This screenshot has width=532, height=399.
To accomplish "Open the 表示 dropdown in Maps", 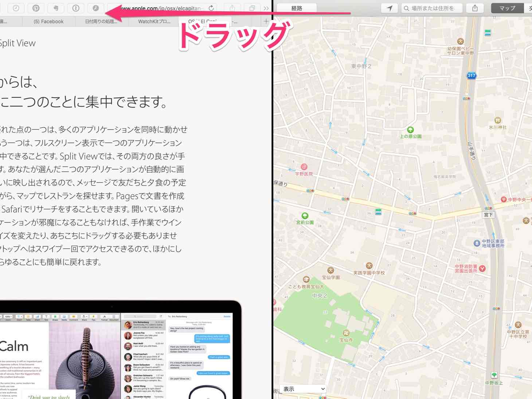I will tap(304, 389).
